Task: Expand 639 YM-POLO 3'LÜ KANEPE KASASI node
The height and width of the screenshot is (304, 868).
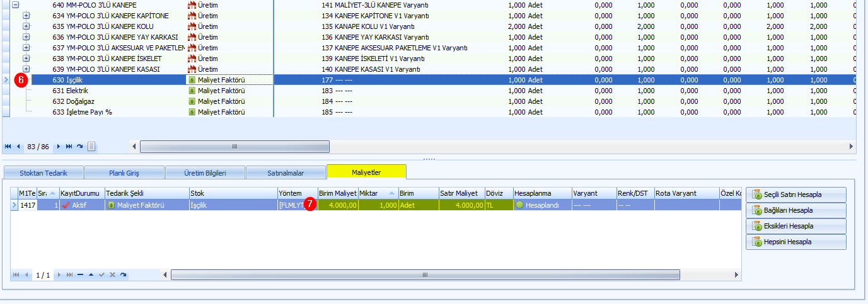Action: point(26,69)
